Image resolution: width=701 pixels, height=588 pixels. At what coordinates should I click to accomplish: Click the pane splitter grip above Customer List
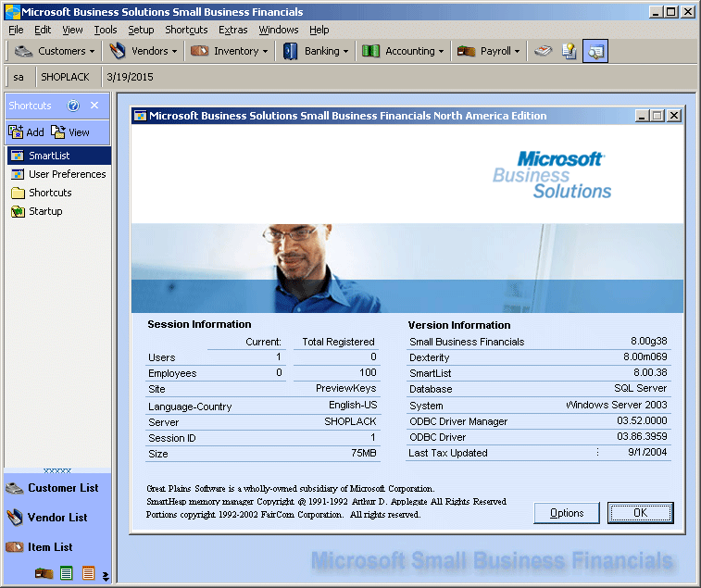click(x=57, y=470)
